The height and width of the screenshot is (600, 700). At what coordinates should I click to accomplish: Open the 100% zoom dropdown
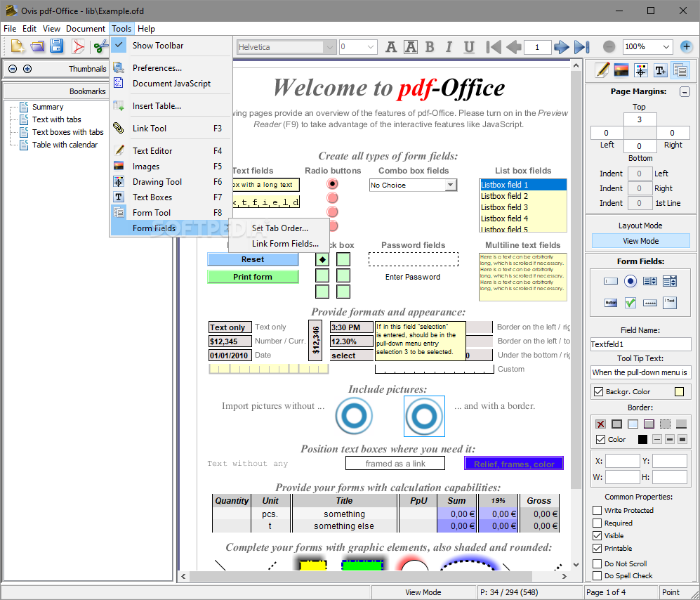point(666,46)
